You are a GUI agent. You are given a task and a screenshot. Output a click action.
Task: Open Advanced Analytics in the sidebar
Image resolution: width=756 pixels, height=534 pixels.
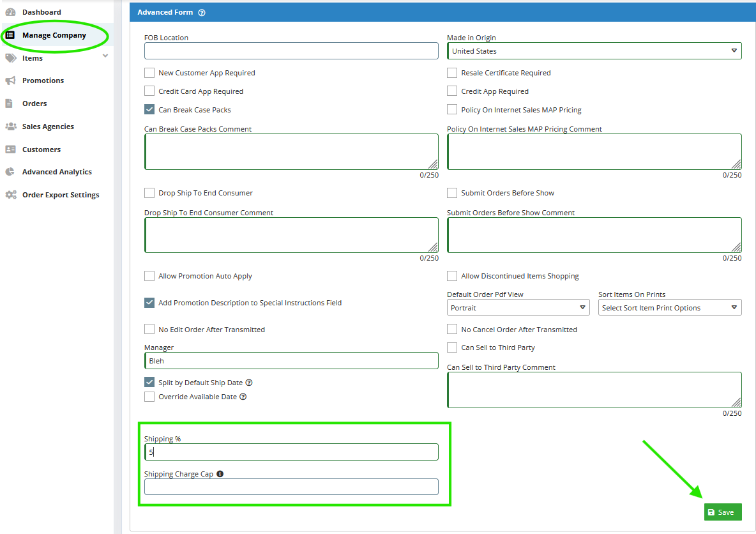57,172
